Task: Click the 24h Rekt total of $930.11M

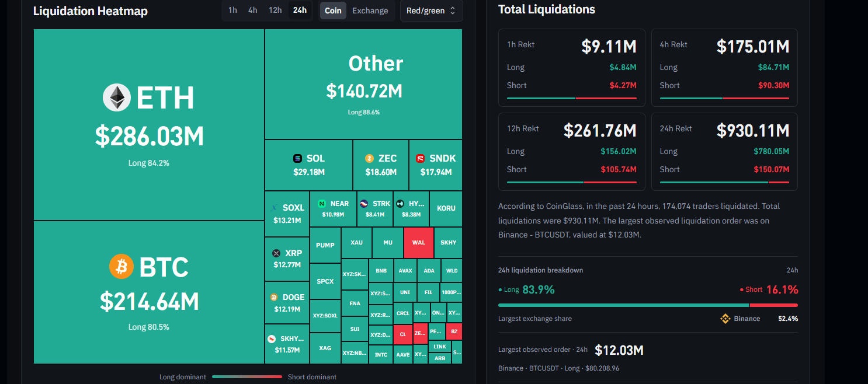Action: [753, 130]
